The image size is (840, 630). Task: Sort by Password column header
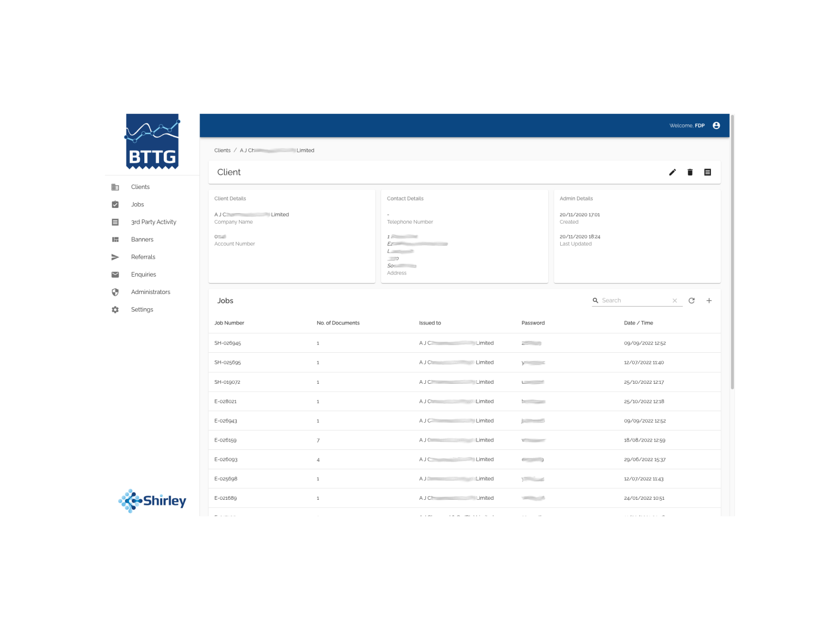533,323
